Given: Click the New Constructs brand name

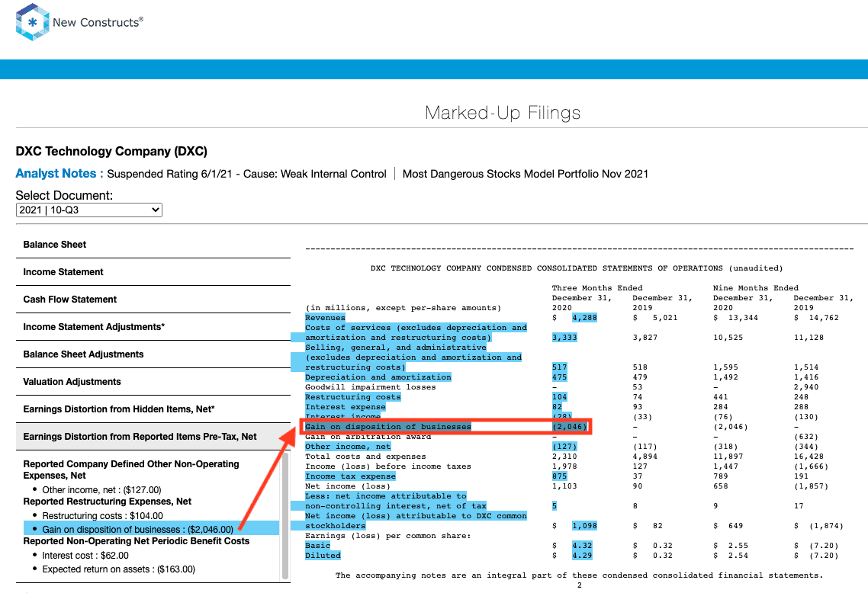Looking at the screenshot, I should tap(98, 23).
